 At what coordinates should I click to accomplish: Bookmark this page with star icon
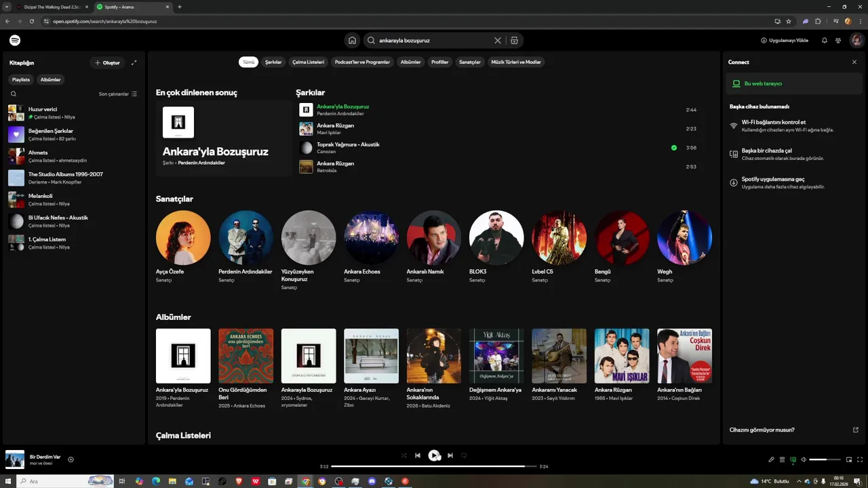pyautogui.click(x=789, y=21)
